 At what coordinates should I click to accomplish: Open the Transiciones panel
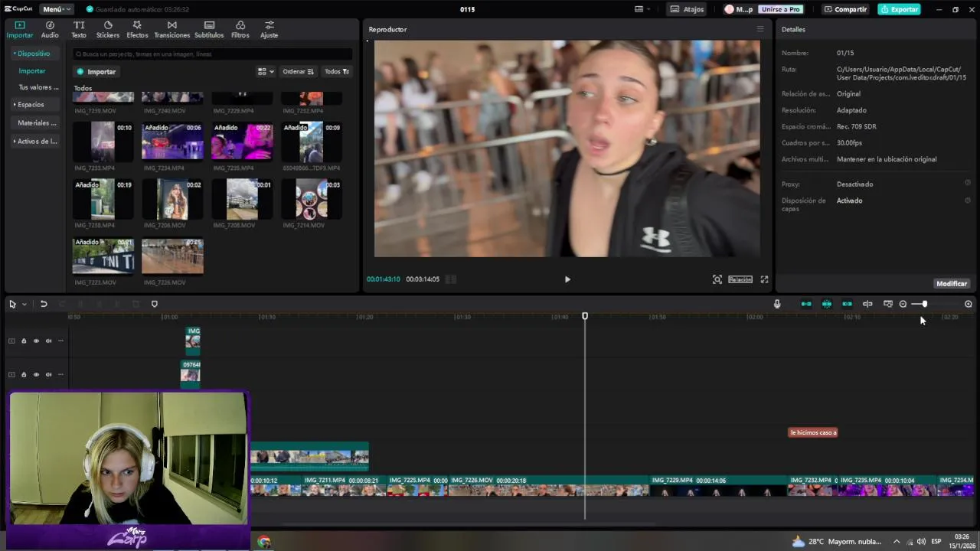point(171,29)
